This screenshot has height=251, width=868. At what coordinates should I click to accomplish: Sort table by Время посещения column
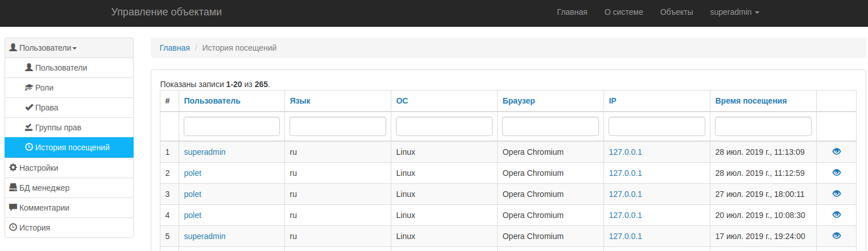pos(750,101)
